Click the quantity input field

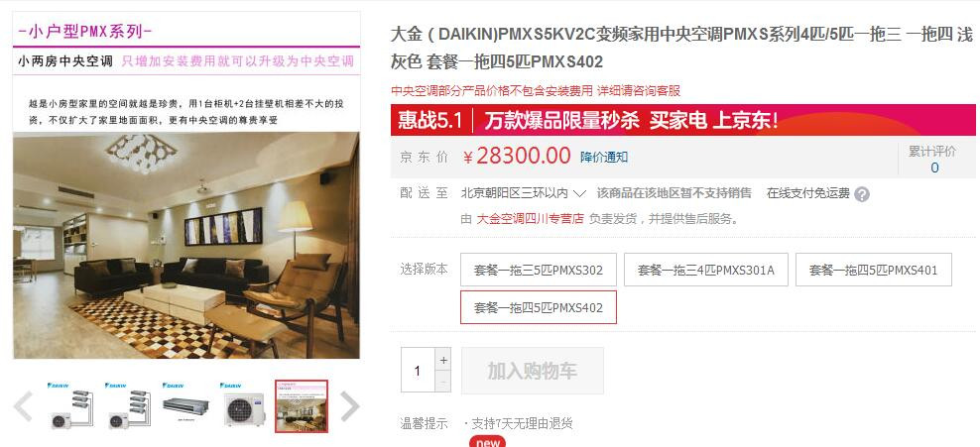tap(418, 371)
